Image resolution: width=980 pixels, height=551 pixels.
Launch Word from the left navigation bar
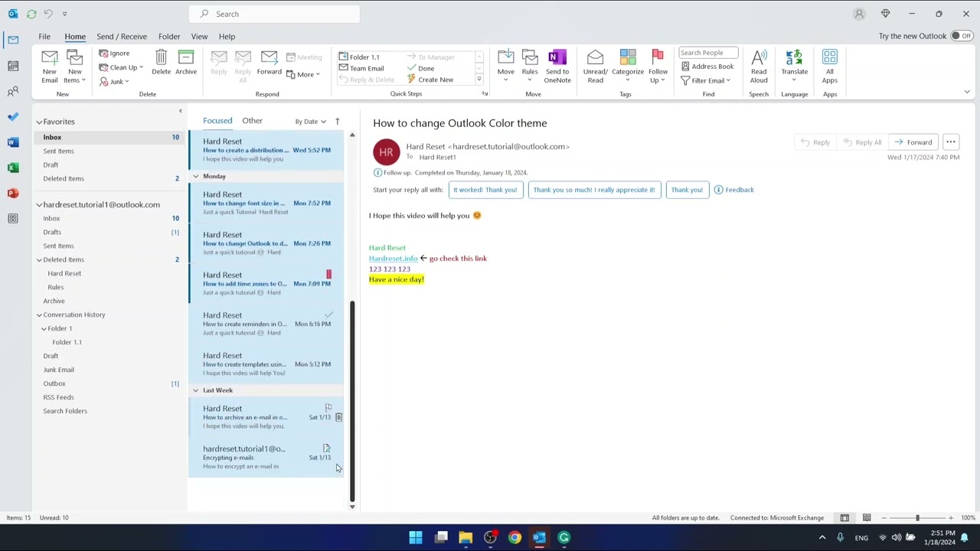tap(13, 142)
